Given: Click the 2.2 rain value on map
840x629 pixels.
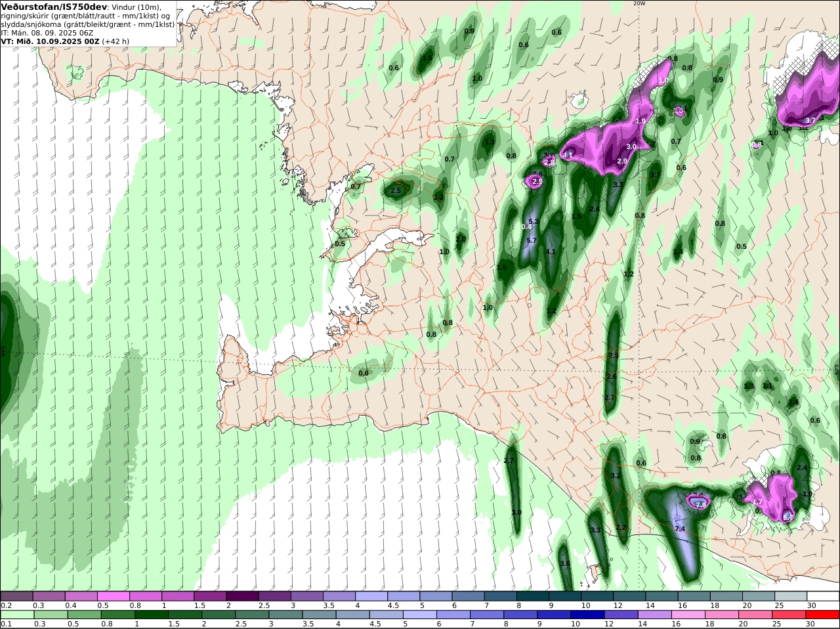Looking at the screenshot, I should 621,528.
